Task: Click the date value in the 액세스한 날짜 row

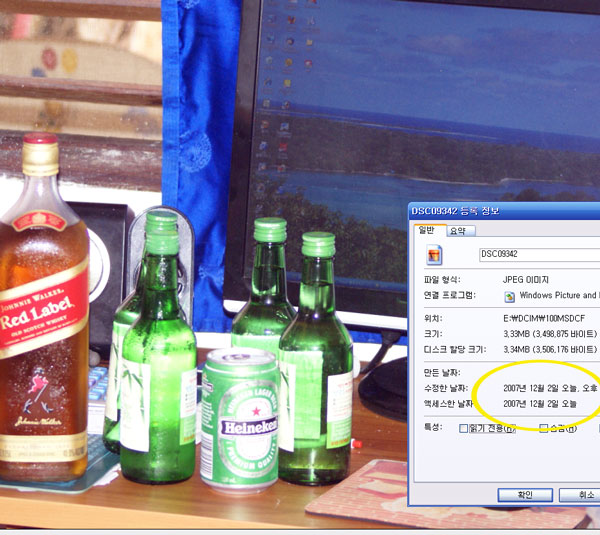Action: pyautogui.click(x=540, y=404)
